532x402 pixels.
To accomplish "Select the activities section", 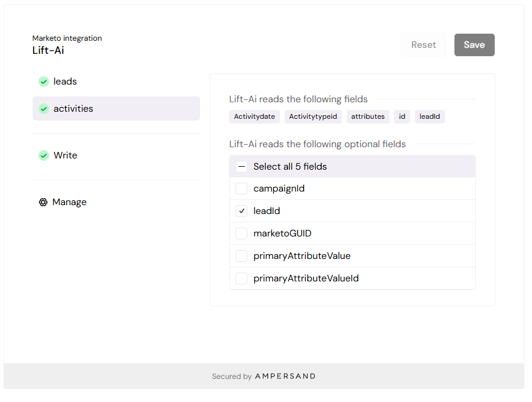I will coord(116,108).
